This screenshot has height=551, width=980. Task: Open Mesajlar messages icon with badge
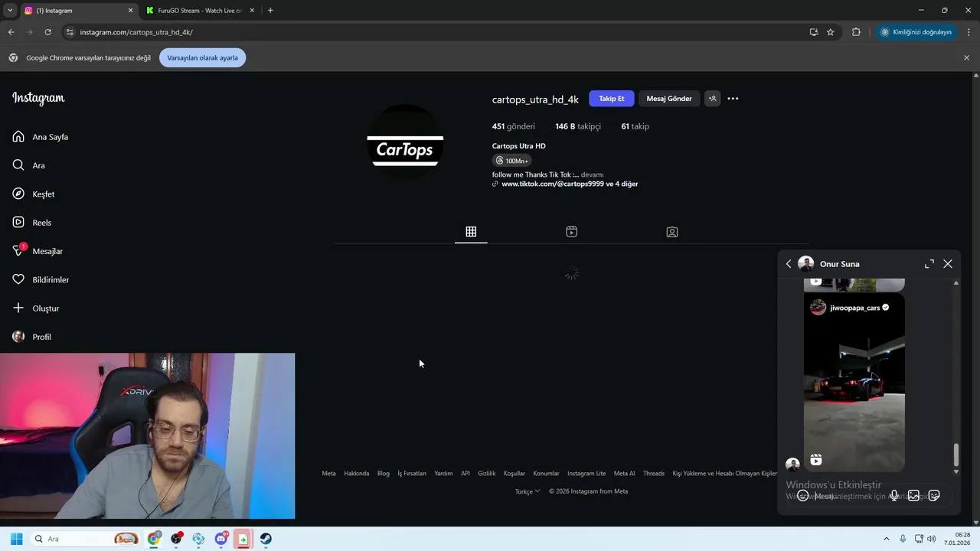click(x=19, y=250)
